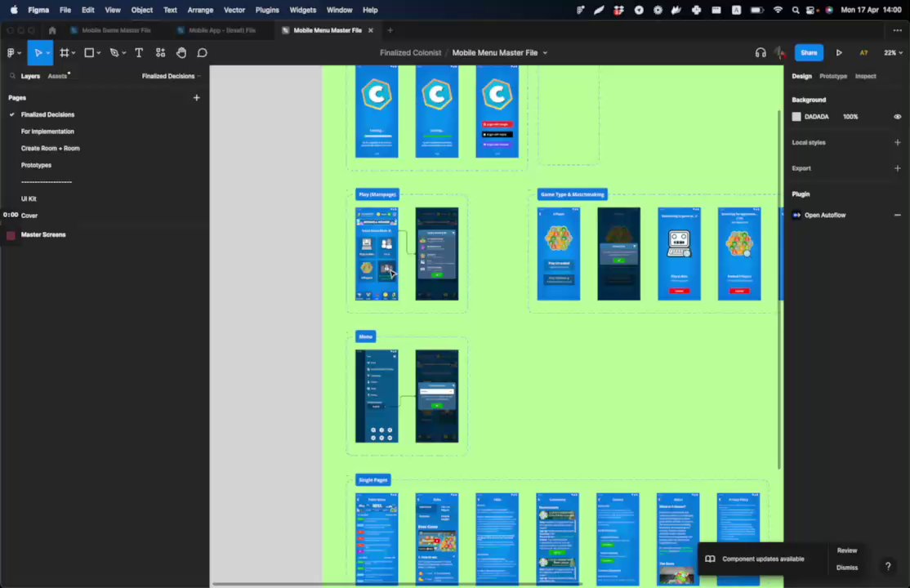
Task: Expand the Frame tool options arrow
Action: (74, 53)
